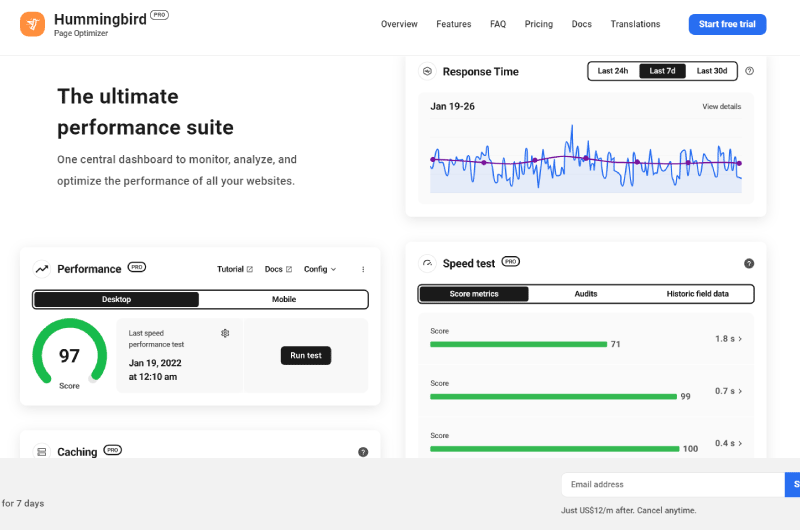This screenshot has width=800, height=530.
Task: Open the Docs link in Performance card
Action: coord(278,269)
